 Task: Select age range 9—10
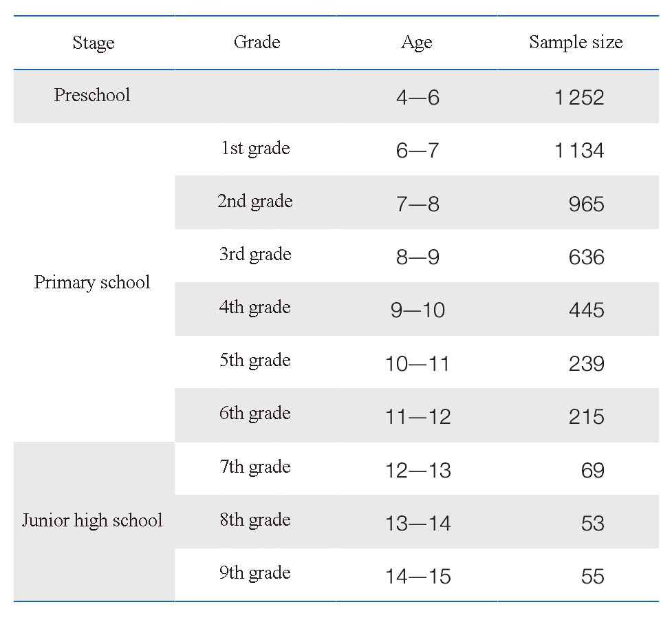coord(418,310)
